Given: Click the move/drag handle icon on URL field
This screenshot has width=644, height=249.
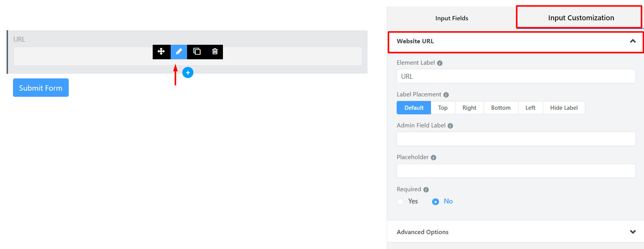Looking at the screenshot, I should [161, 52].
